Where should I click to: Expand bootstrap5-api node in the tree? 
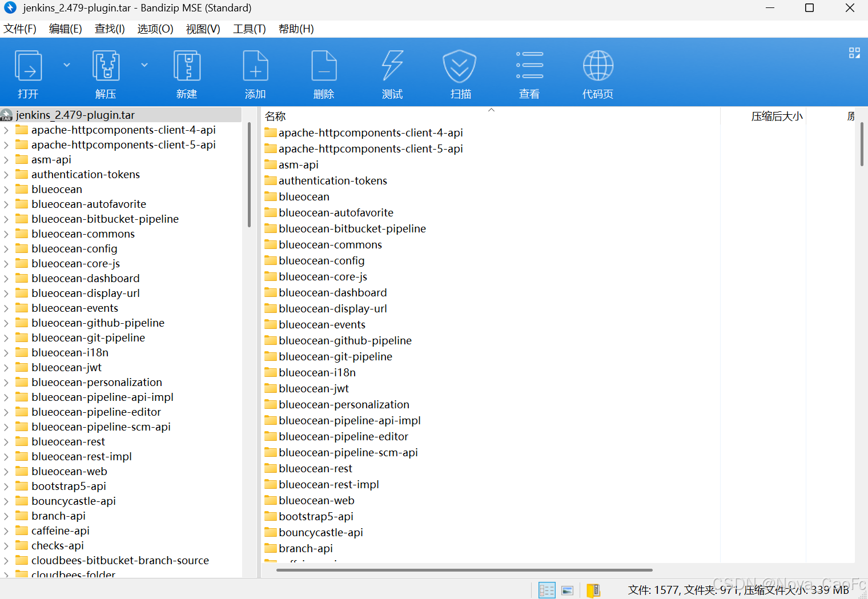[x=6, y=487]
